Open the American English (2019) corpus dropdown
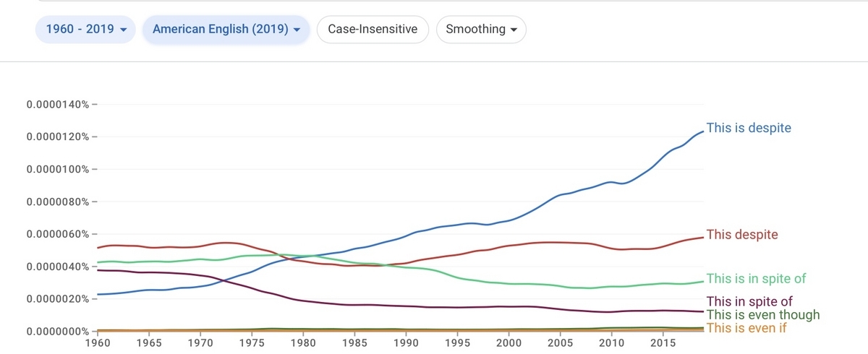Image resolution: width=868 pixels, height=354 pixels. click(226, 30)
